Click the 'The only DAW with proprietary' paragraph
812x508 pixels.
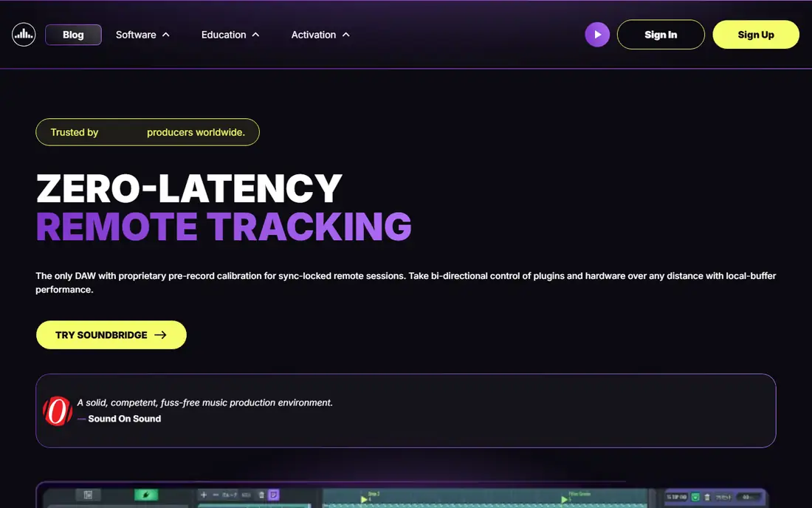click(405, 283)
